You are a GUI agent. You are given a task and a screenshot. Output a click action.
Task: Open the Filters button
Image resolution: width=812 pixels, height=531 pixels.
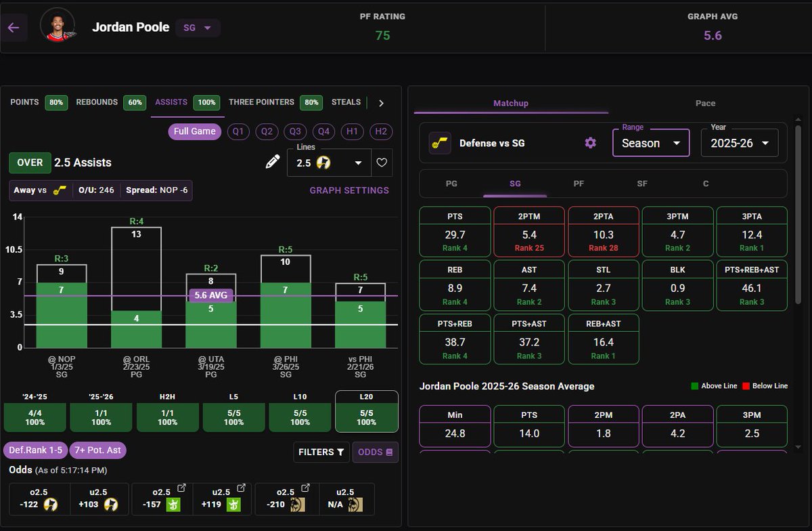tap(321, 452)
